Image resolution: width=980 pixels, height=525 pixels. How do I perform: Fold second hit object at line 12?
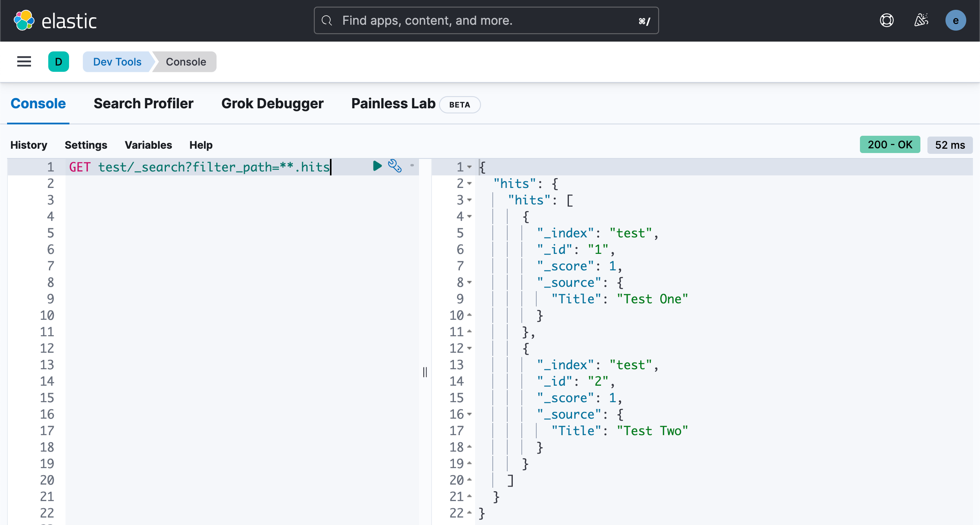(x=469, y=348)
